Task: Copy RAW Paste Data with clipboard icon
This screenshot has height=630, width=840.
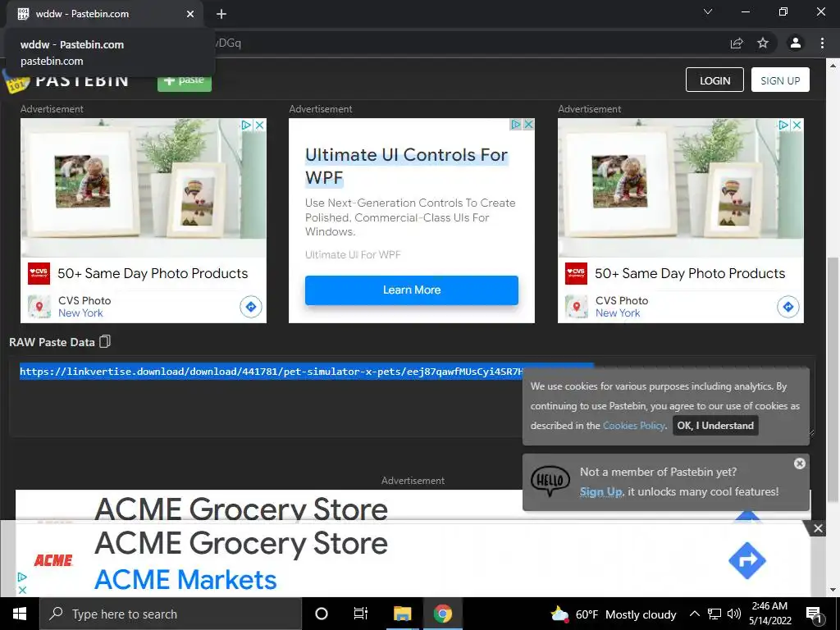Action: [105, 341]
